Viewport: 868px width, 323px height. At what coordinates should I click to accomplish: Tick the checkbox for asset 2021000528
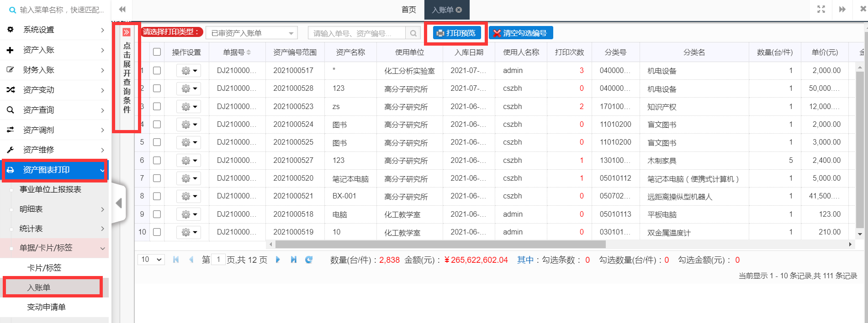157,89
